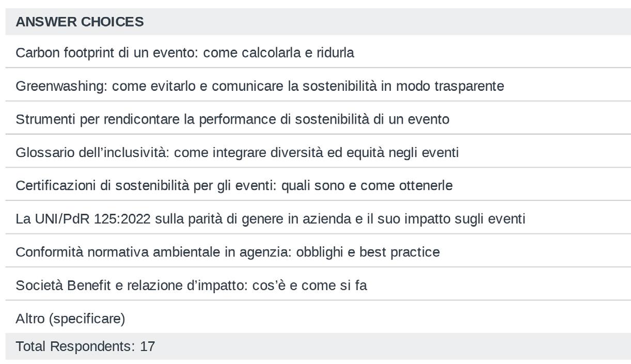Select the UNI/PdR 125:2022 answer row
This screenshot has height=364, width=631.
tap(270, 219)
